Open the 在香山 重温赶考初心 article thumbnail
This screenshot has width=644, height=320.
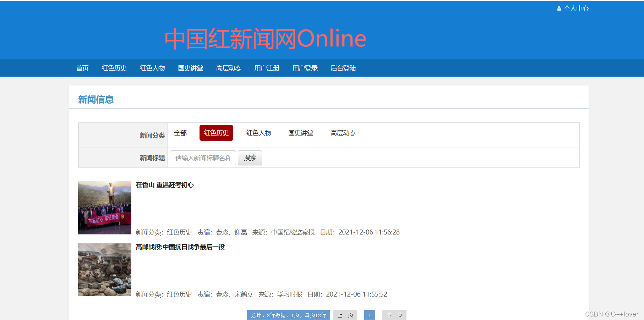(105, 208)
